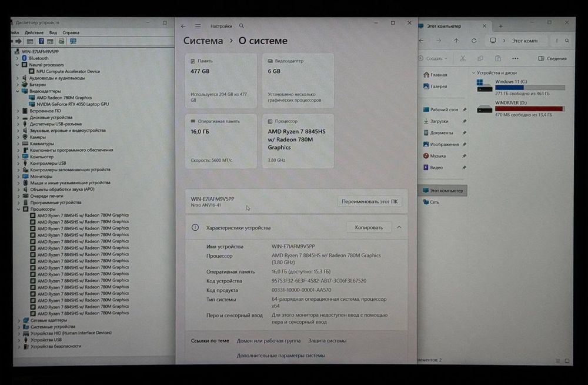The width and height of the screenshot is (588, 385).
Task: Expand the Мониторы node
Action: pyautogui.click(x=18, y=176)
